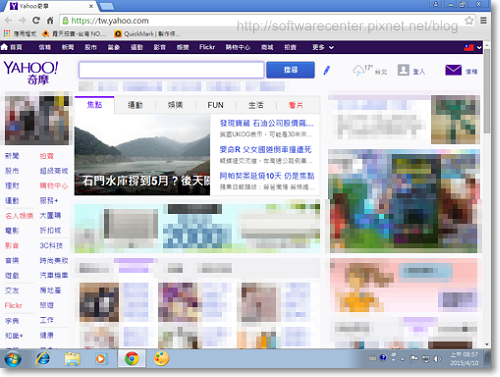Switch to the 生活 tab
This screenshot has width=500, height=377.
coord(256,105)
